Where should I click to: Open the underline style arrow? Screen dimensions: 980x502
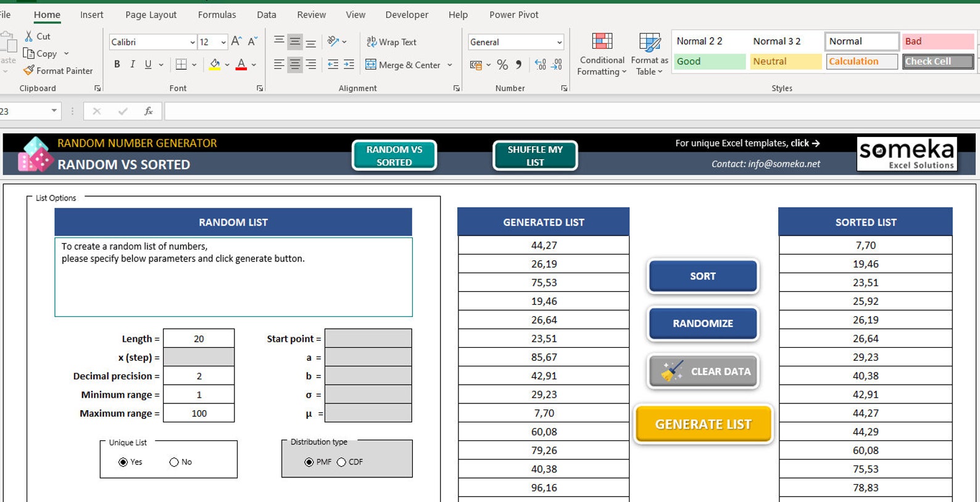161,64
